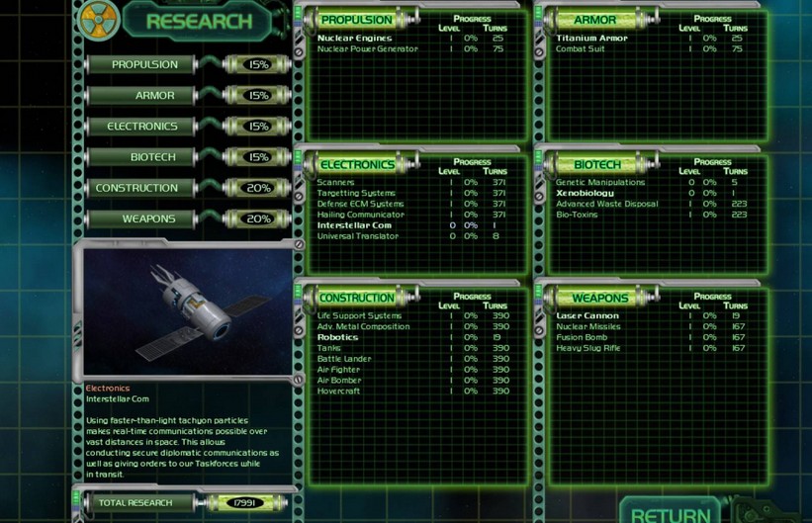This screenshot has width=812, height=523.
Task: Click the satellite preview image
Action: [x=188, y=311]
